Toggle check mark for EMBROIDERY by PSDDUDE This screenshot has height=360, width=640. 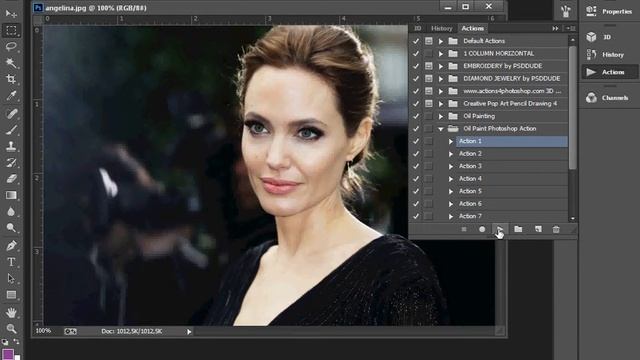tap(416, 66)
